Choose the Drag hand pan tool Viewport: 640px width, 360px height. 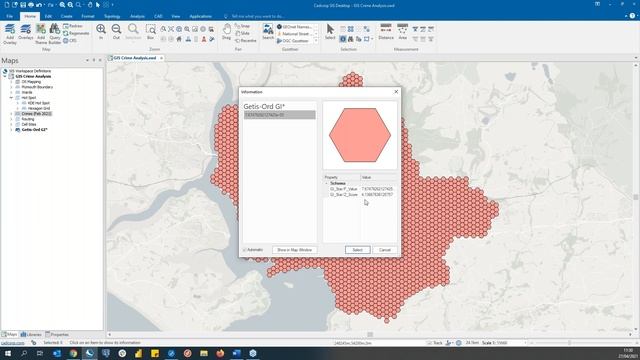click(227, 31)
